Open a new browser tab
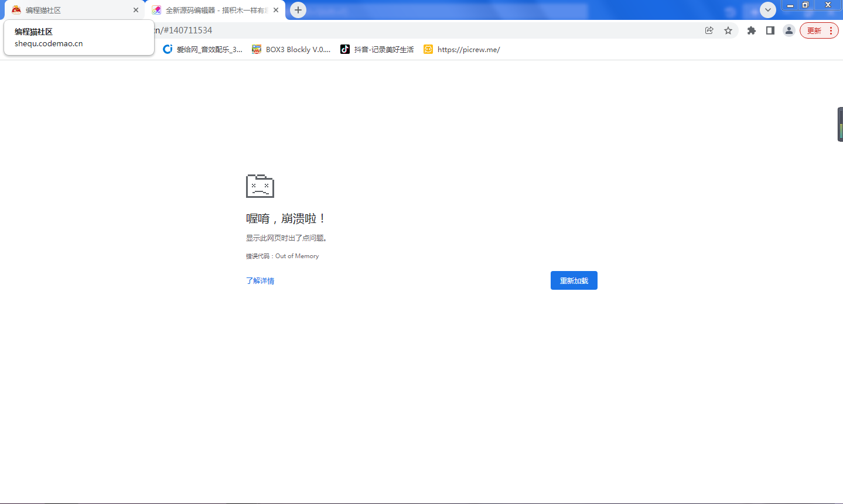Image resolution: width=843 pixels, height=504 pixels. click(x=298, y=9)
